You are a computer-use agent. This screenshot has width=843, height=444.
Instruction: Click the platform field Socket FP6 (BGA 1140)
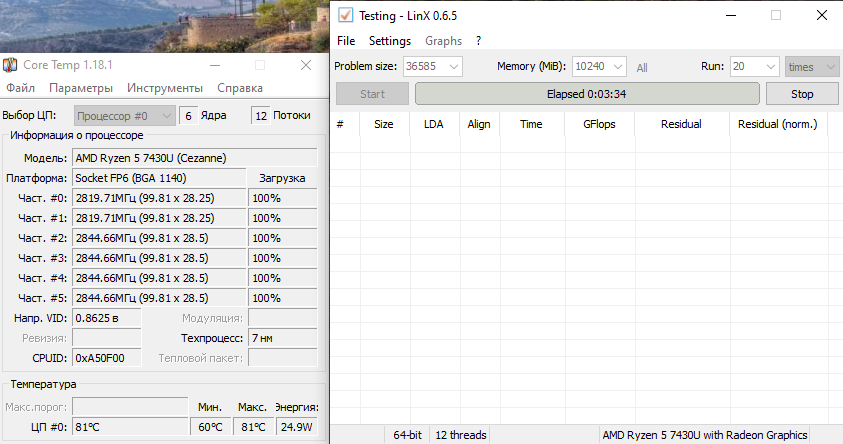click(159, 178)
